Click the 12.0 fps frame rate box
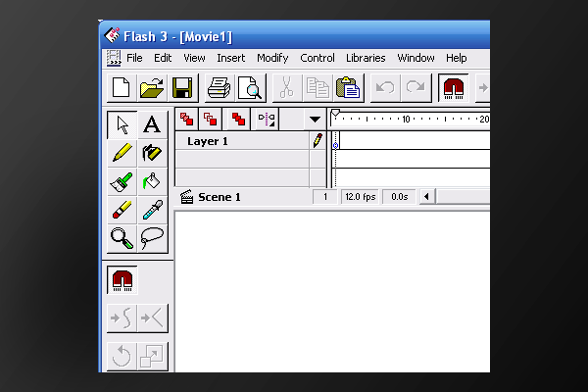The width and height of the screenshot is (588, 392). pos(361,197)
